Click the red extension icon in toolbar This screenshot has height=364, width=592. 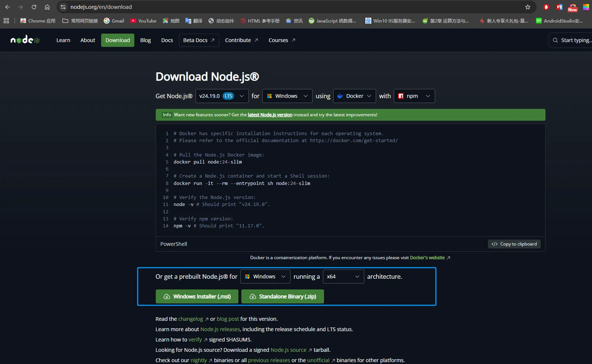coord(546,7)
